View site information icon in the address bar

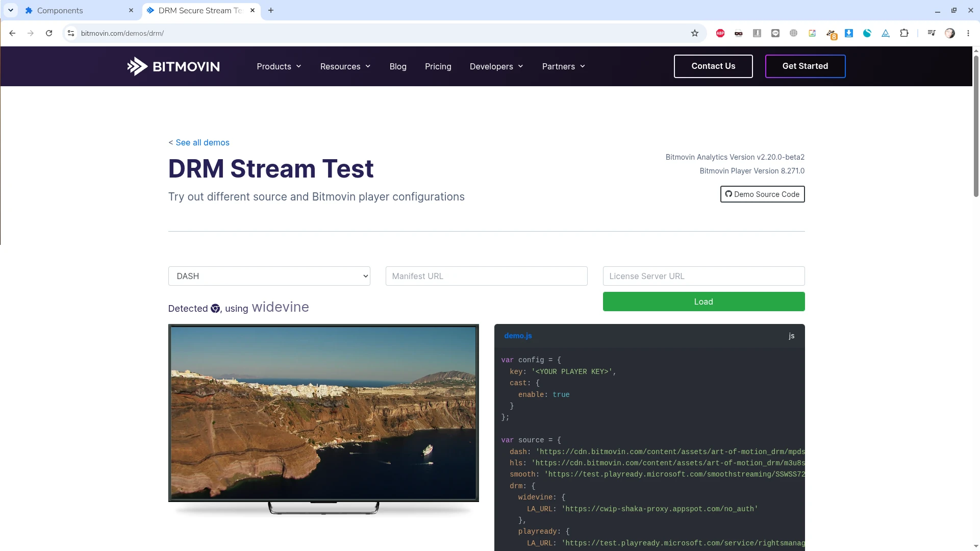(x=71, y=33)
